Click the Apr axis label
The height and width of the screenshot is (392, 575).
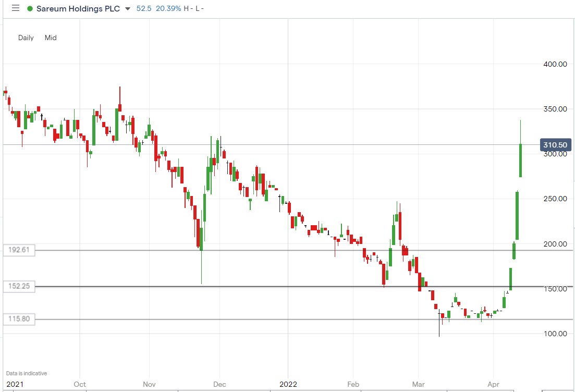(494, 384)
